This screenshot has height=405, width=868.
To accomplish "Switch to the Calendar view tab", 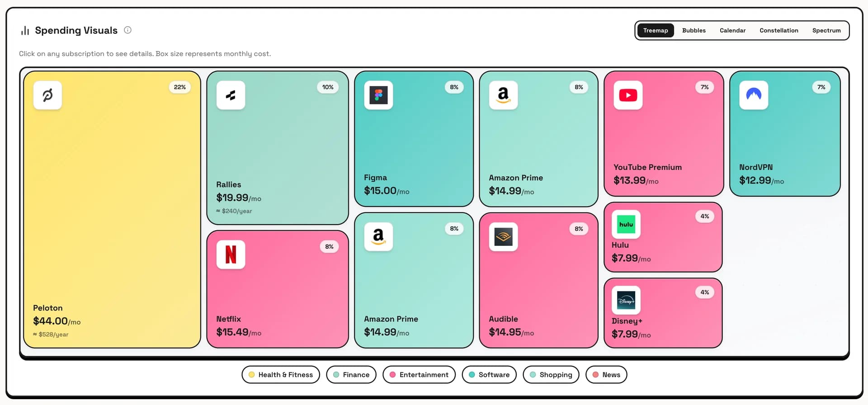I will (732, 30).
